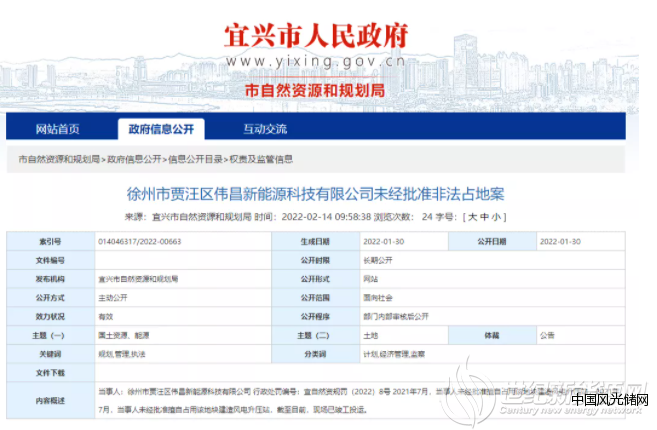Click the 内容概述 label cell

51,401
